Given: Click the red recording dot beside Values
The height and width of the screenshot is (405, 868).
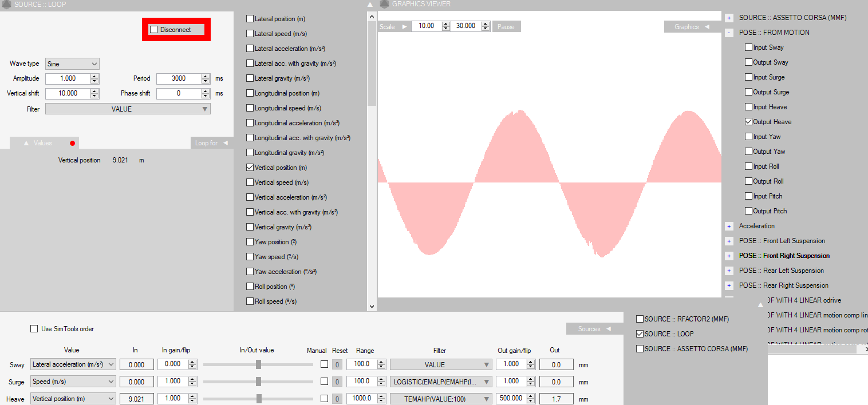Looking at the screenshot, I should pyautogui.click(x=72, y=143).
